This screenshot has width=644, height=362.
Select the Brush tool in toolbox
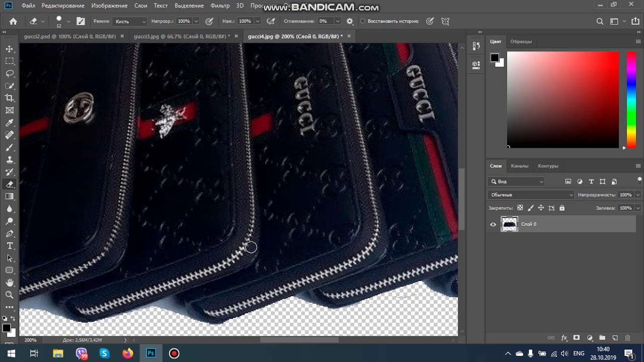10,147
